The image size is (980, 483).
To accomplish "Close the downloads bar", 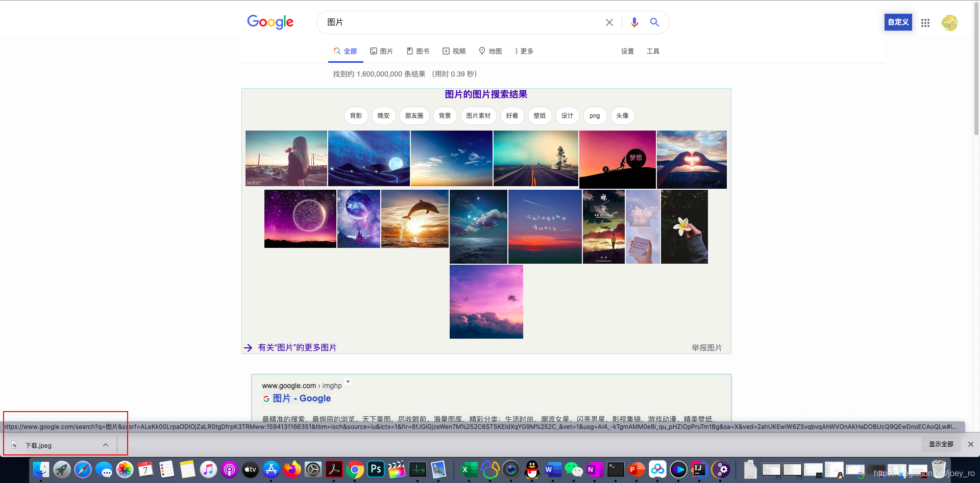I will [971, 444].
